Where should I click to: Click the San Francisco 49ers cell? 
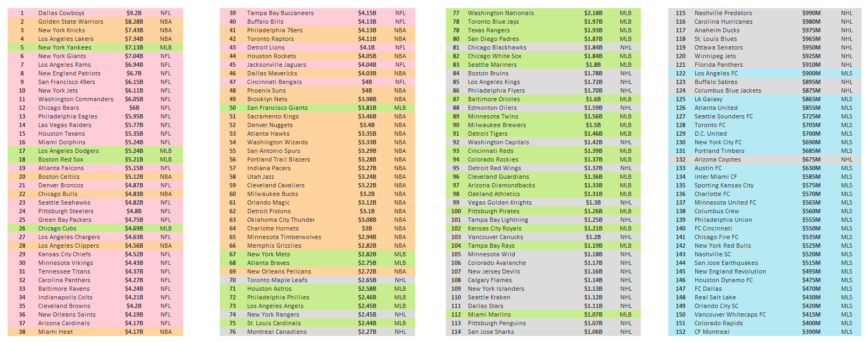pos(67,82)
